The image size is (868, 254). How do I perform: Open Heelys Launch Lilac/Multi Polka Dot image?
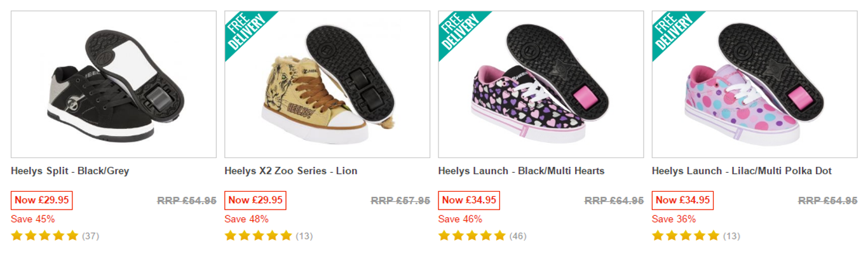[x=754, y=84]
